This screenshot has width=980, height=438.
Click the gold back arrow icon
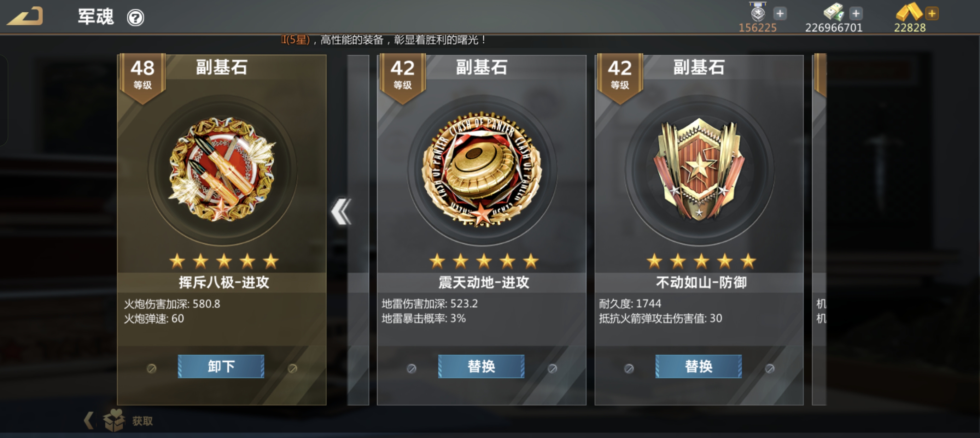[x=25, y=16]
